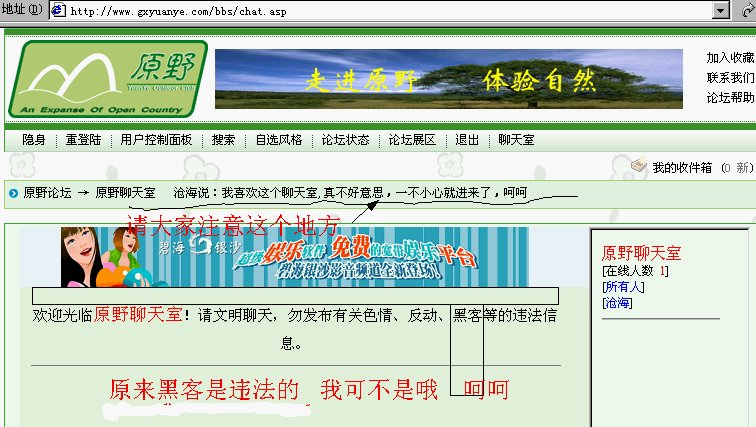Click 退出 to log out

coord(467,140)
